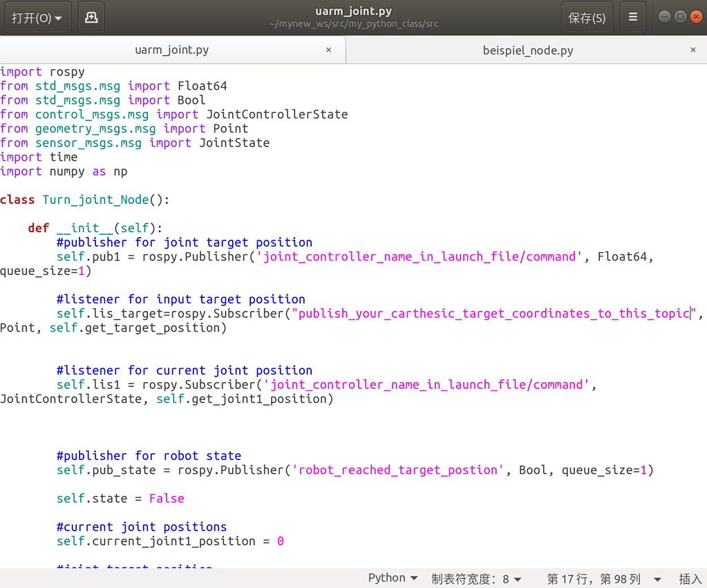The image size is (707, 588).
Task: Close the beispiel_node.py tab
Action: [692, 50]
